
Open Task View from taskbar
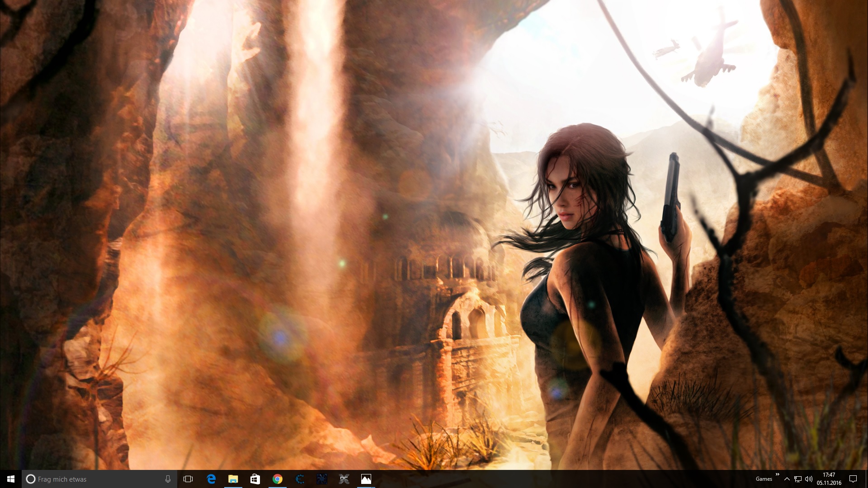(188, 479)
